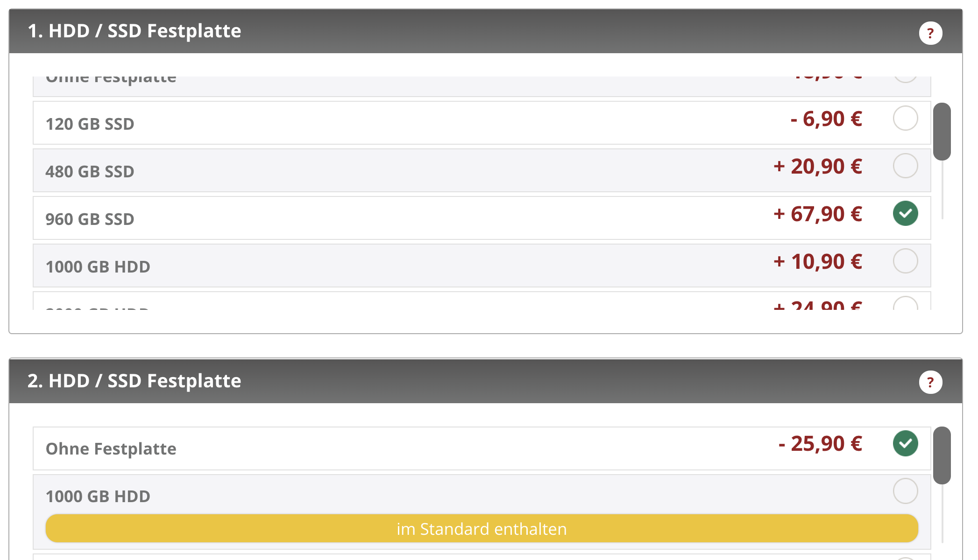Viewport: 978px width, 560px height.
Task: Open help for 2. HDD / SSD Festplatte
Action: pyautogui.click(x=930, y=382)
